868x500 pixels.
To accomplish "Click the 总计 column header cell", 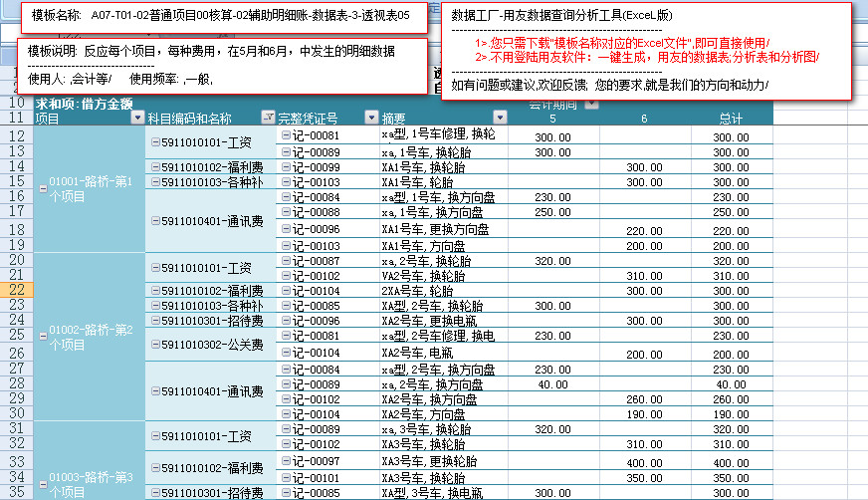I will coord(732,119).
